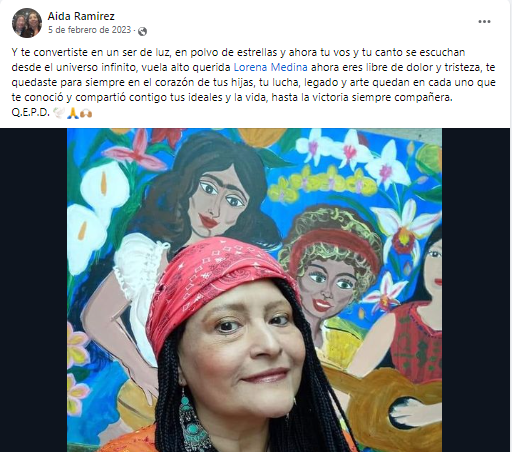Click the black margin right of the photo
Screen dimensions: 512x452
click(x=476, y=290)
